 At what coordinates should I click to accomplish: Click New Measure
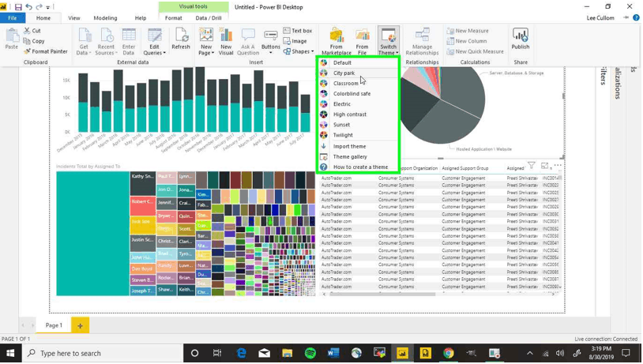468,31
